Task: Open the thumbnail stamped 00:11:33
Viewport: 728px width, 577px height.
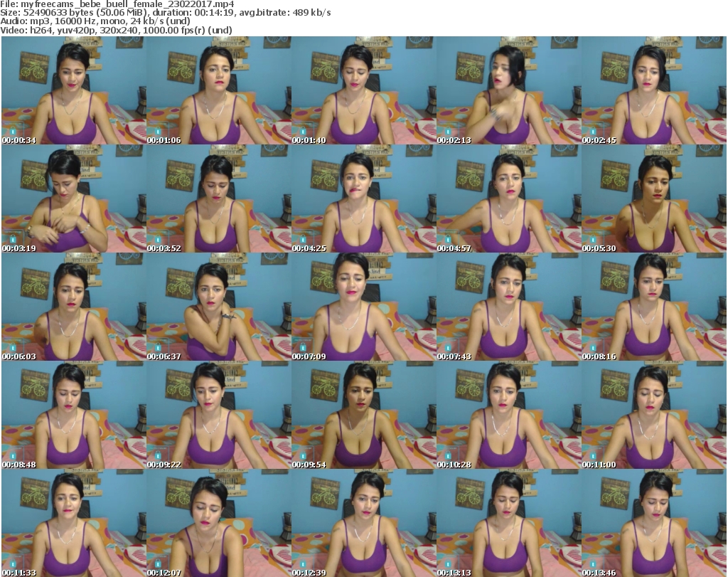Action: 74,523
